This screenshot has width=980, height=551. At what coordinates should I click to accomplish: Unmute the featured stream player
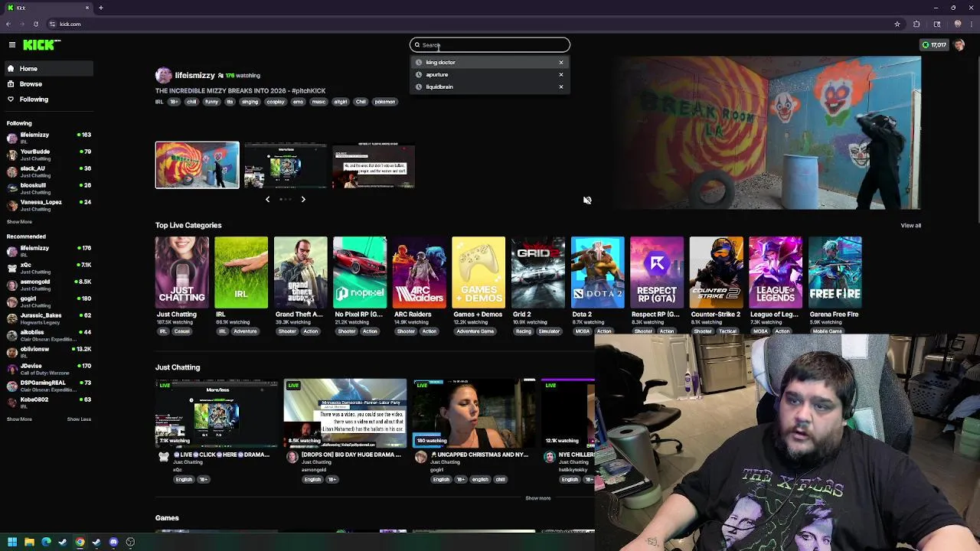pyautogui.click(x=587, y=201)
